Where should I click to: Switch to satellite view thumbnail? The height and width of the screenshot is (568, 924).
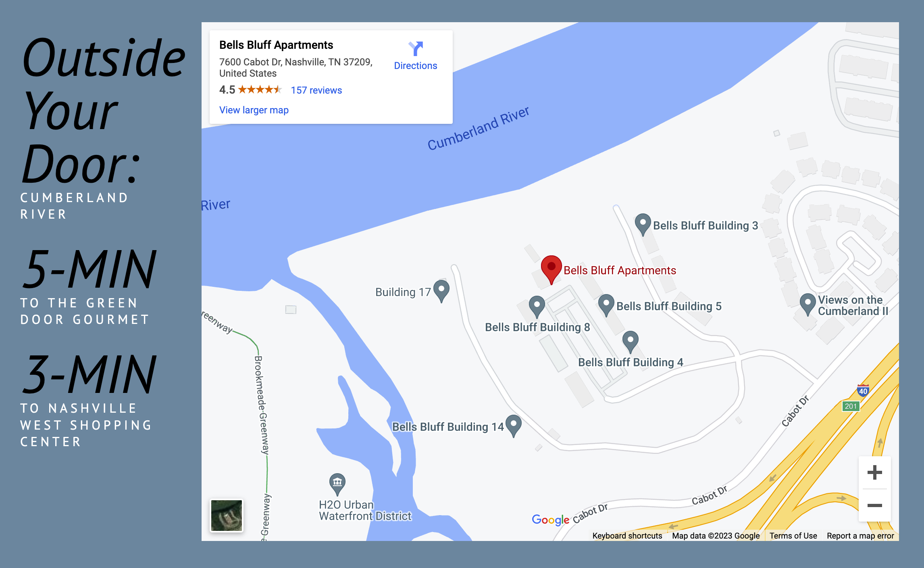227,516
